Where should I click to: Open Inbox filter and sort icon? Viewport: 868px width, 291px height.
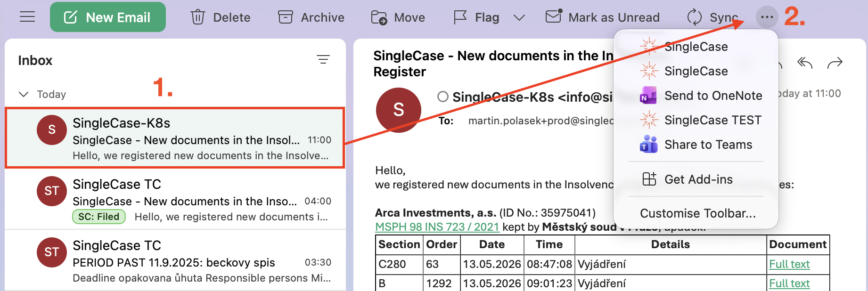tap(323, 60)
